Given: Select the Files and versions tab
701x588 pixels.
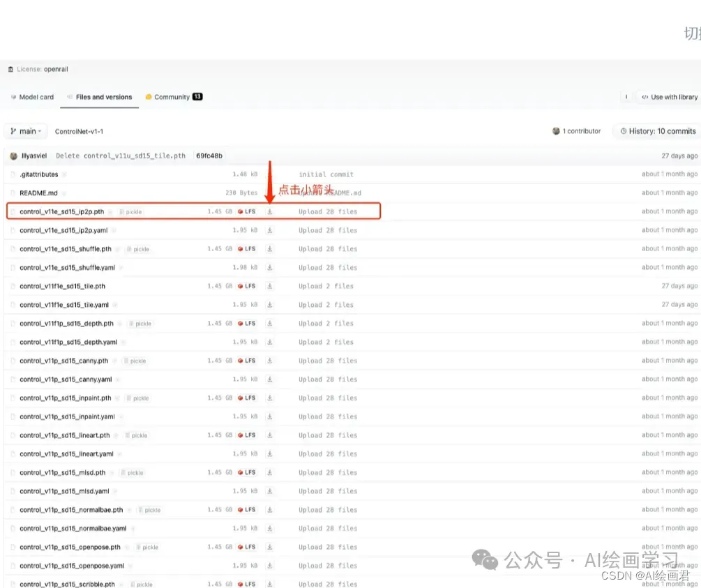Looking at the screenshot, I should pos(100,97).
